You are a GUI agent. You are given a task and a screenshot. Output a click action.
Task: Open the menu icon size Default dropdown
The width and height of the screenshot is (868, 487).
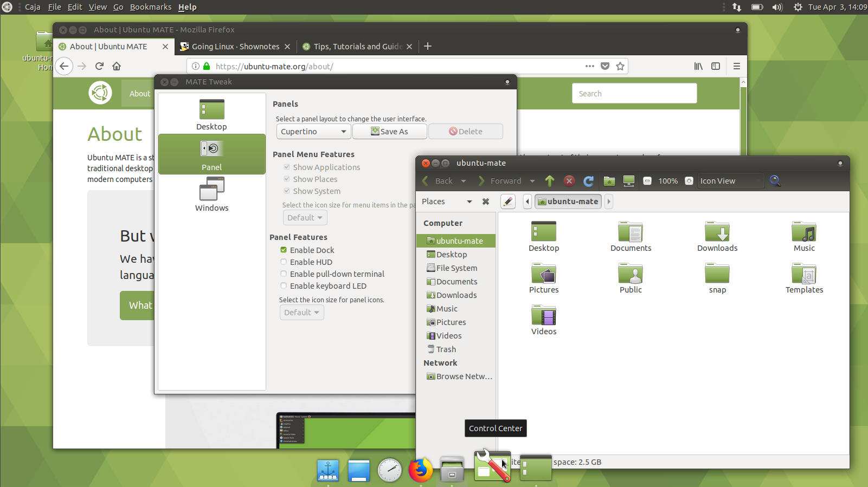pyautogui.click(x=305, y=217)
